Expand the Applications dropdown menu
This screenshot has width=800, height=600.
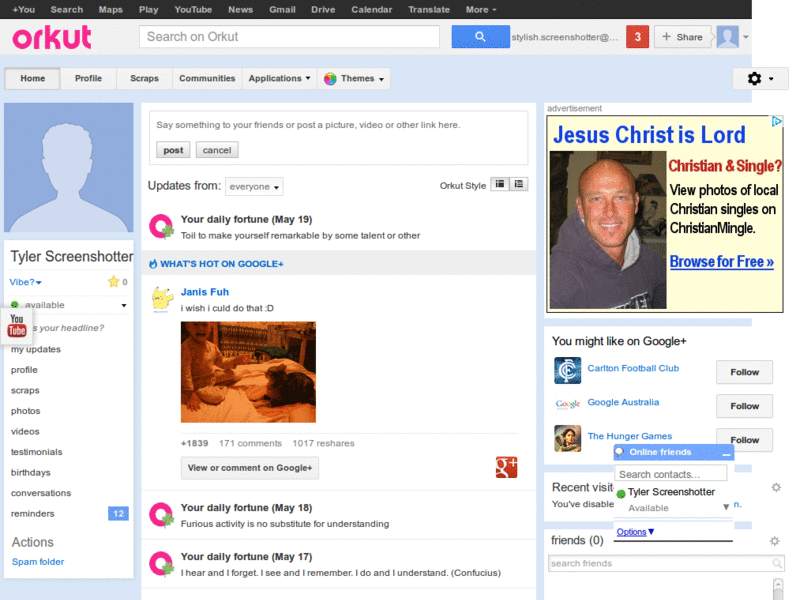click(x=279, y=79)
